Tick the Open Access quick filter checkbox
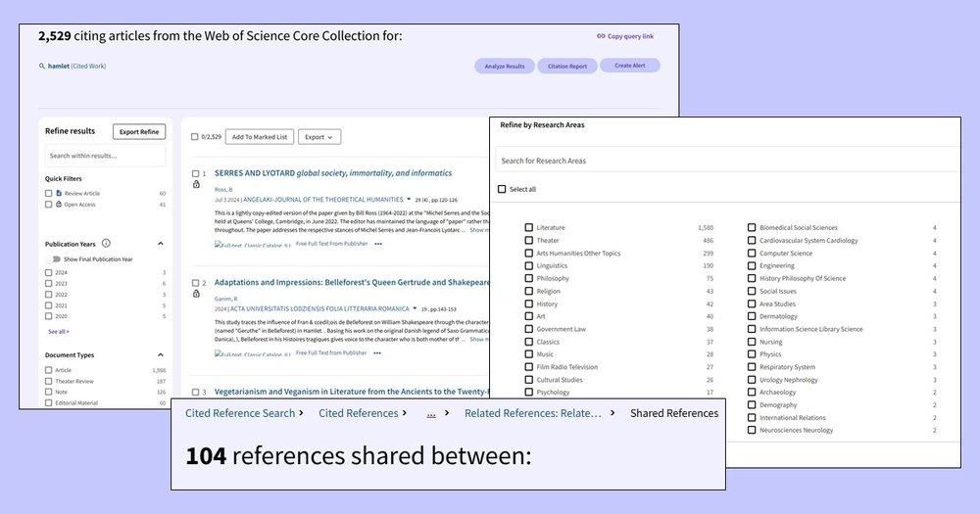Screen dimensions: 980x514 [49, 205]
